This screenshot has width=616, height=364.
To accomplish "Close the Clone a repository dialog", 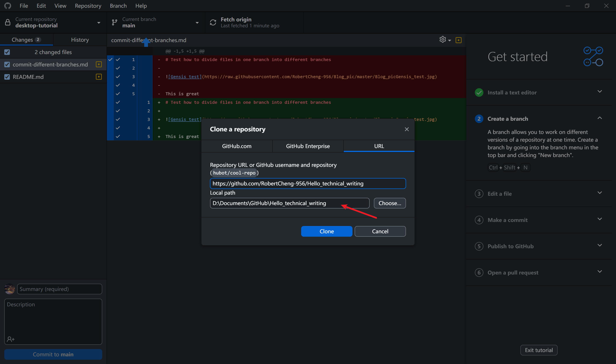I will point(407,129).
